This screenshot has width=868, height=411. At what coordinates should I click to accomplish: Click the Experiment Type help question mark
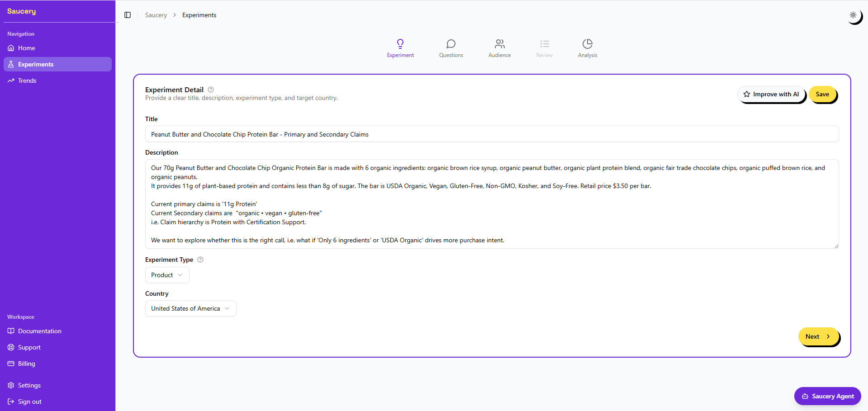coord(200,260)
